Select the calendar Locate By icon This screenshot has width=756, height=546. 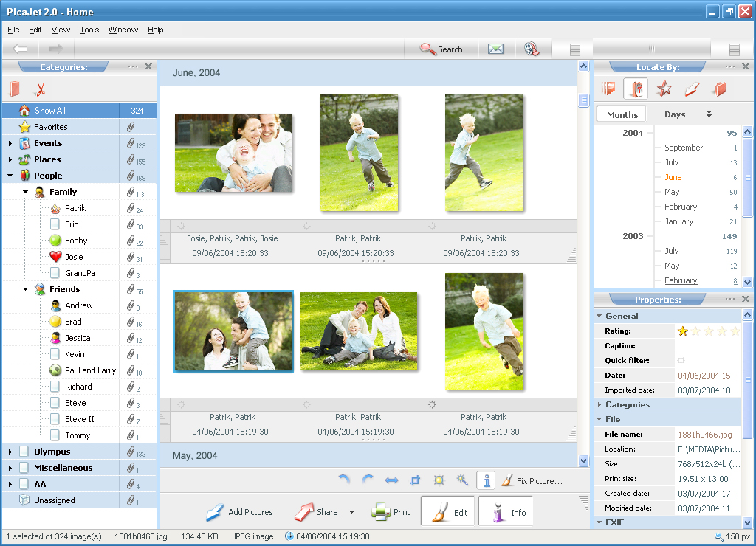(x=636, y=89)
